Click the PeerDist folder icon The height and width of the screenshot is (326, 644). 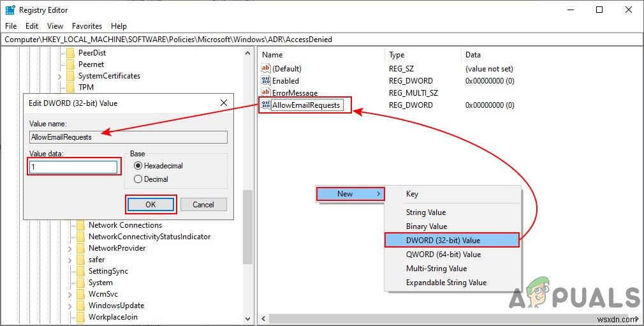[71, 52]
